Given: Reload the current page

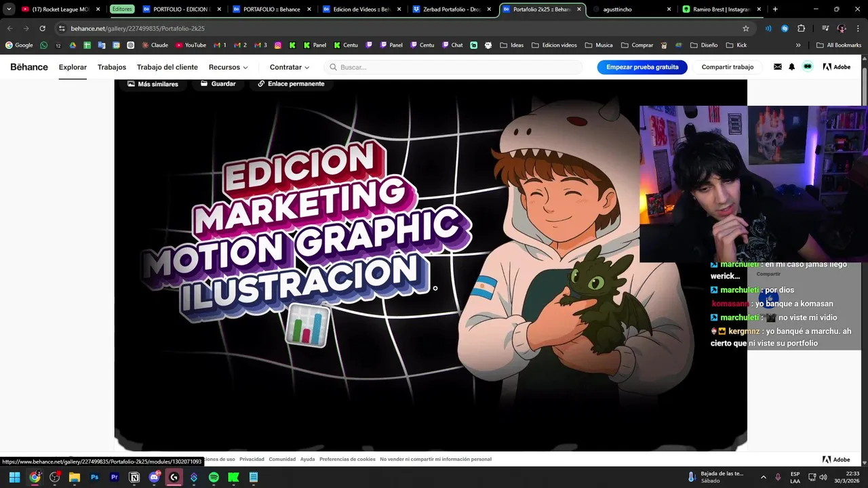Looking at the screenshot, I should pos(42,28).
